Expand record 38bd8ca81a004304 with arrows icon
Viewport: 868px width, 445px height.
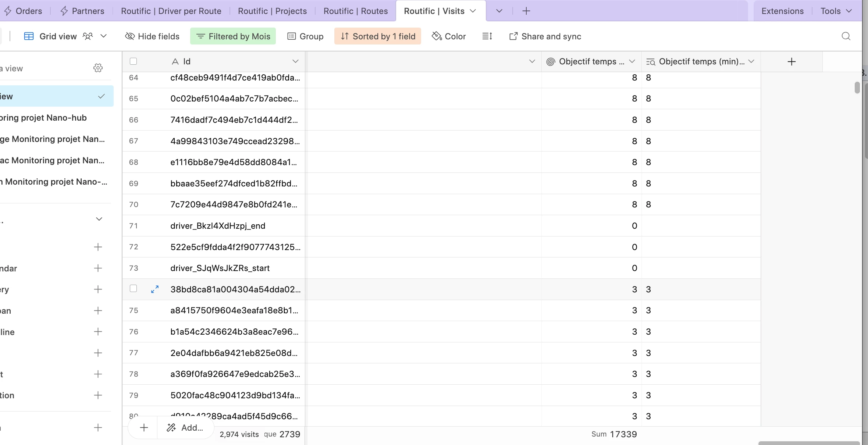click(155, 289)
